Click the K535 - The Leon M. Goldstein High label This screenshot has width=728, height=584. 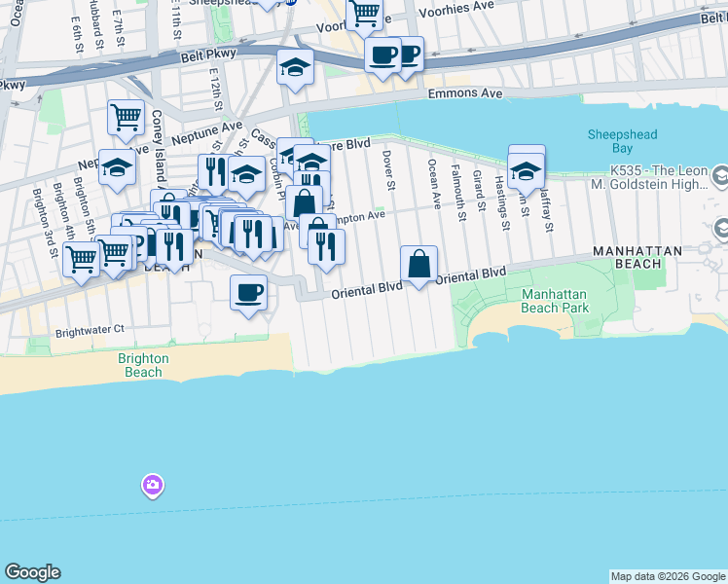[650, 177]
